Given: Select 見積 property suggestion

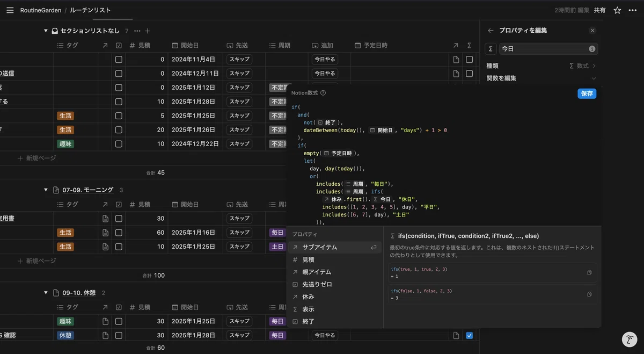Looking at the screenshot, I should click(334, 259).
